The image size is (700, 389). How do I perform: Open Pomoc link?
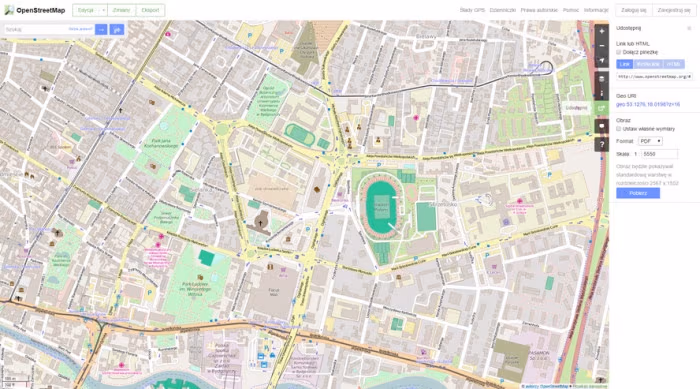pos(571,10)
